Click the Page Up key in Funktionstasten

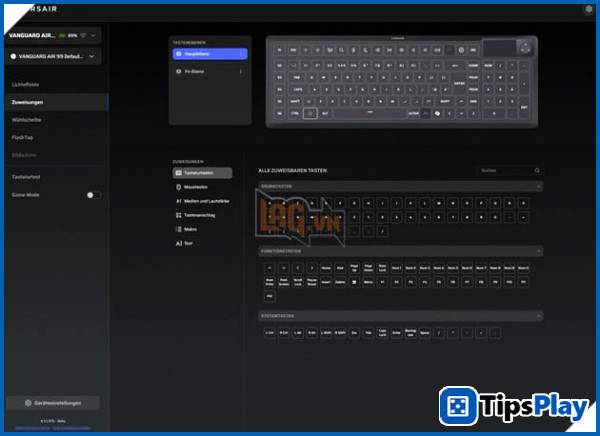tap(354, 268)
